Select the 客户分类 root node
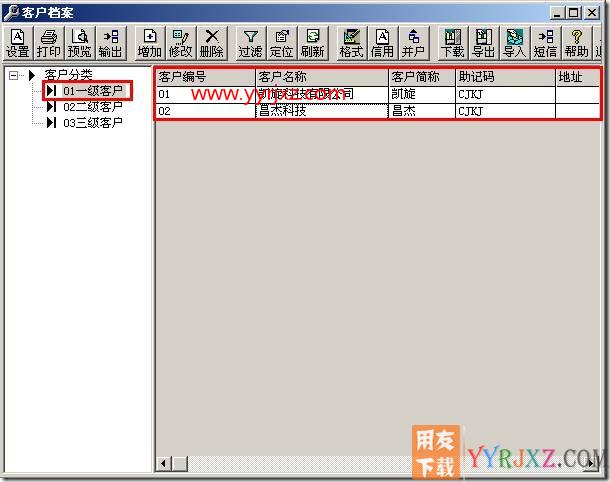Screen dimensions: 610x482 (68, 75)
